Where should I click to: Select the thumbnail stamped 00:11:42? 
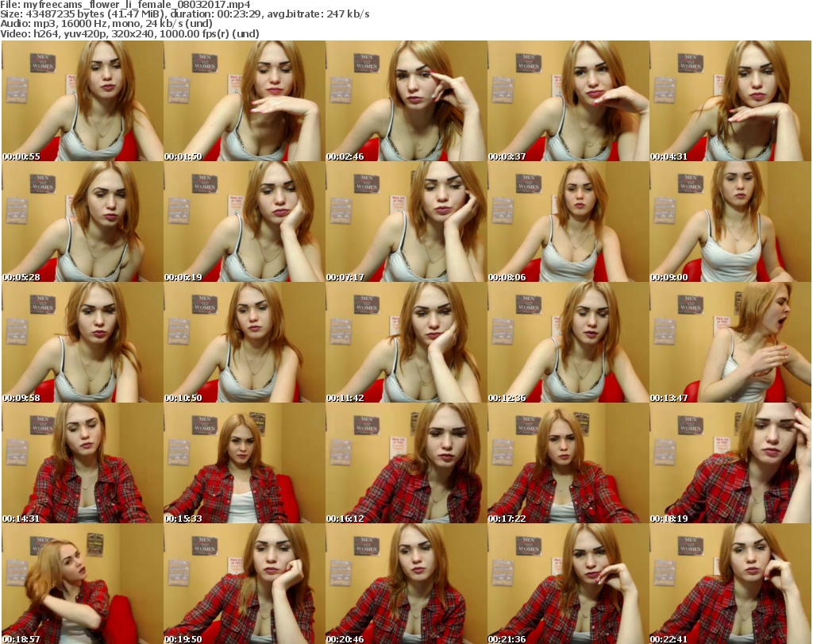coord(406,342)
